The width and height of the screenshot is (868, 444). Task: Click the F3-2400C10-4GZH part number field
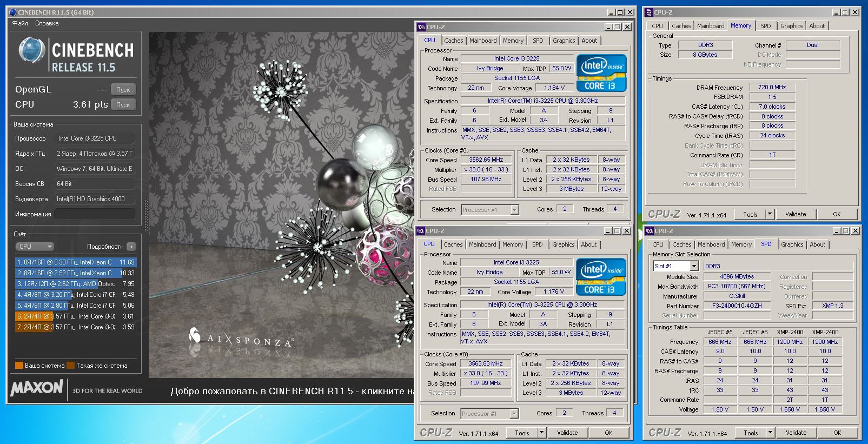tap(737, 306)
